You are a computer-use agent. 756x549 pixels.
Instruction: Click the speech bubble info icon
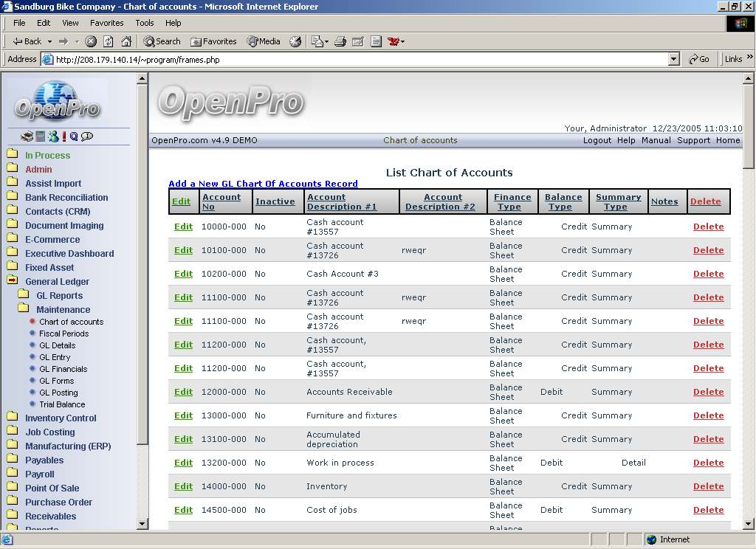point(87,137)
